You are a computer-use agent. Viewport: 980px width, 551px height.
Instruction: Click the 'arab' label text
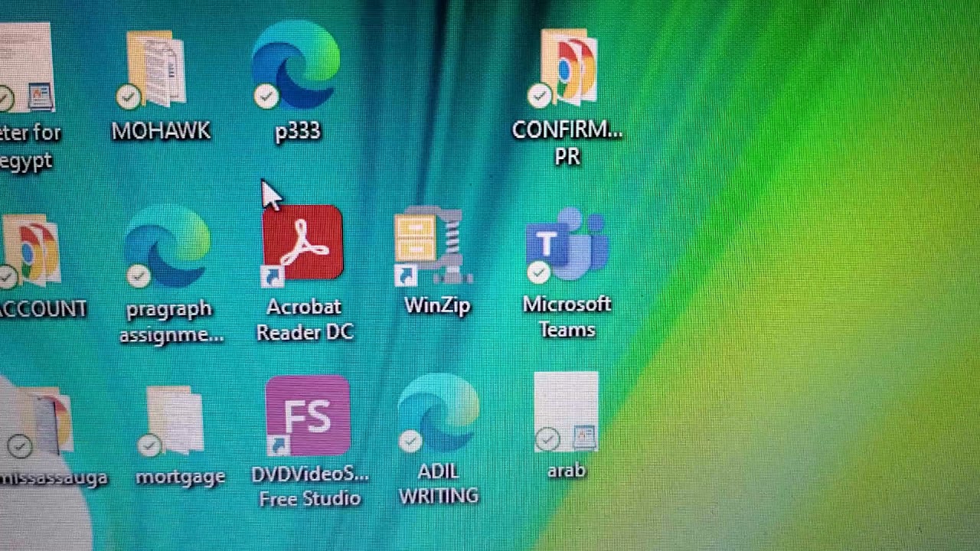567,471
